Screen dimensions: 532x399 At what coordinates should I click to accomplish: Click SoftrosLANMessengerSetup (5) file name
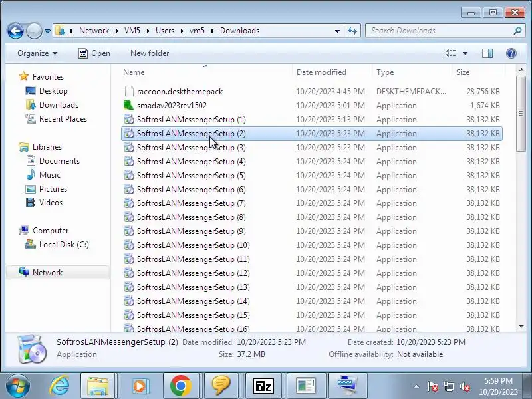[x=191, y=176]
